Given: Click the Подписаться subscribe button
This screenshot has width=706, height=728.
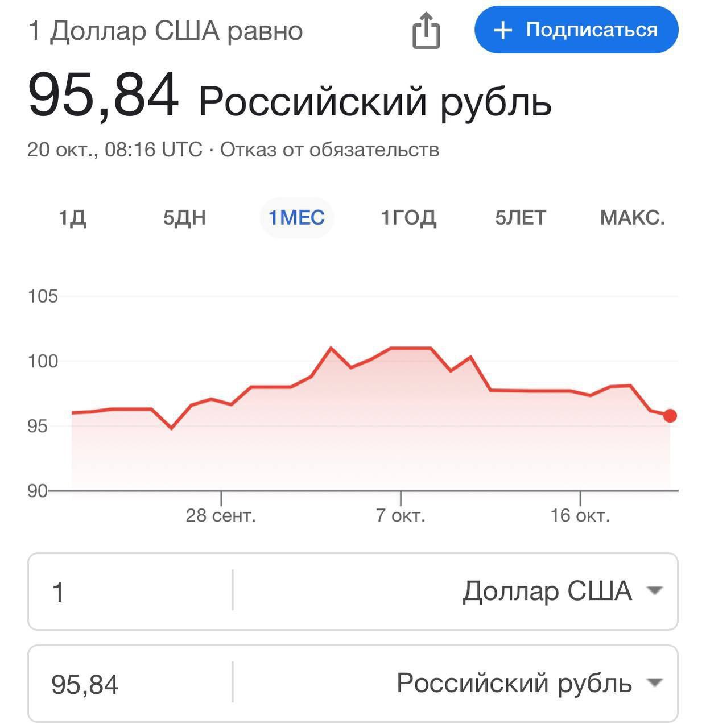Looking at the screenshot, I should [x=576, y=30].
